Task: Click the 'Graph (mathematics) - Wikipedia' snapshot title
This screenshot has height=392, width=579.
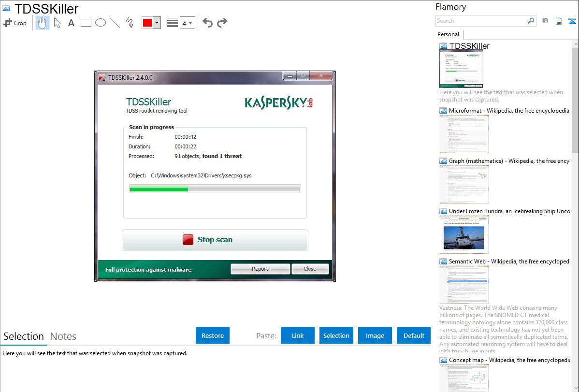Action: [509, 161]
